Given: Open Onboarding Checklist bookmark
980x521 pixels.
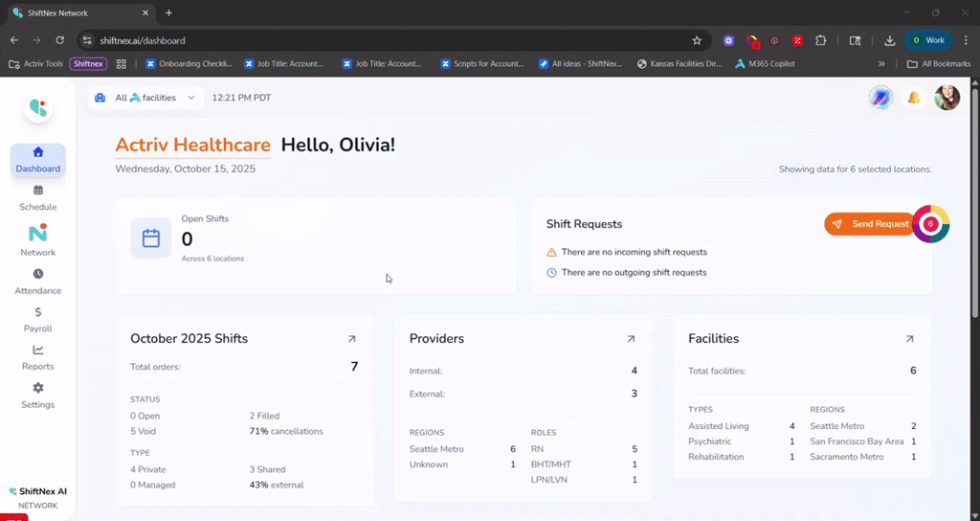Looking at the screenshot, I should coord(189,64).
